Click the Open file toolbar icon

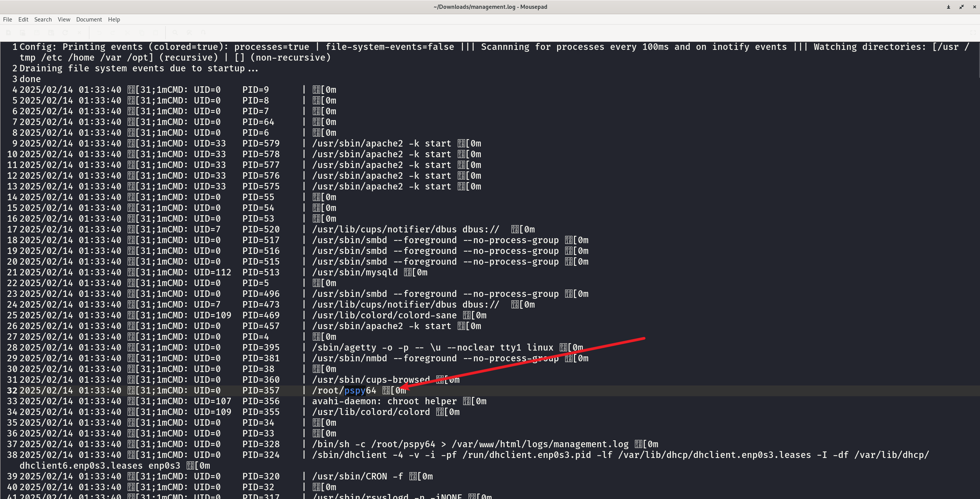pos(23,33)
